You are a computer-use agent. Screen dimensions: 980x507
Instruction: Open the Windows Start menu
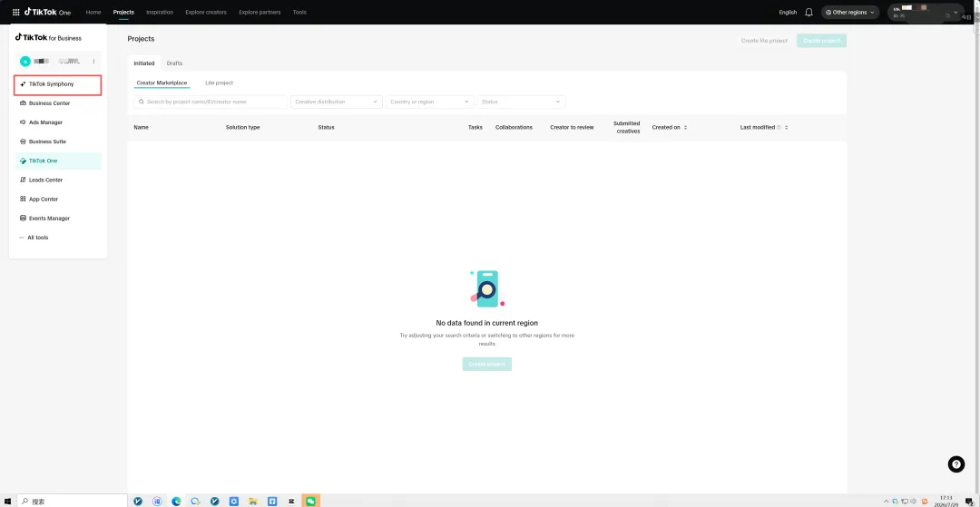7,501
